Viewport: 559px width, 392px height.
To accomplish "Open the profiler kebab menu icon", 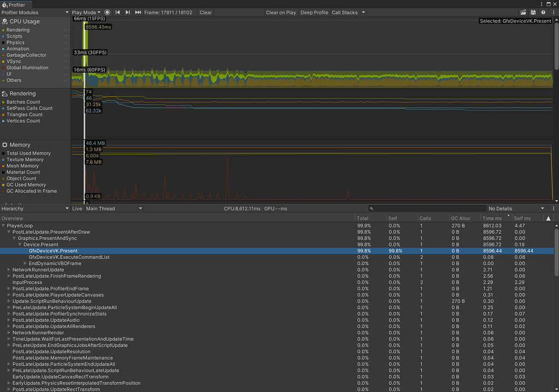I will (554, 12).
